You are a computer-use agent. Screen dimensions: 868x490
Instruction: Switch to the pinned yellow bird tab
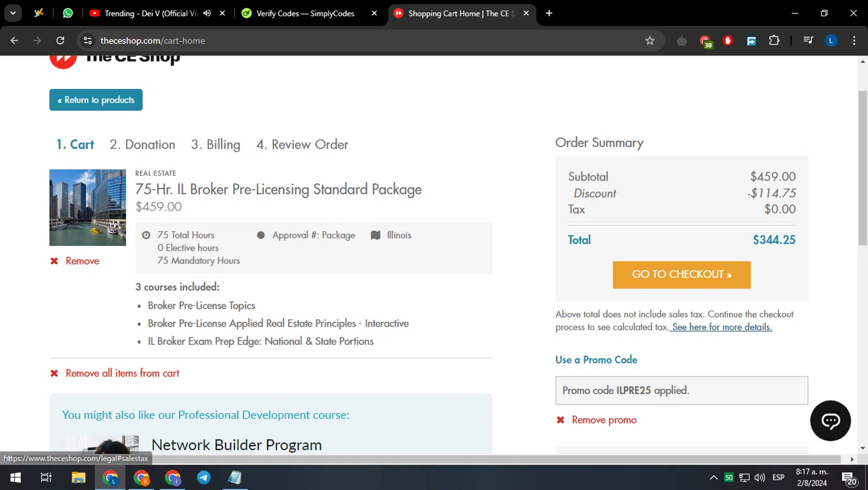39,13
